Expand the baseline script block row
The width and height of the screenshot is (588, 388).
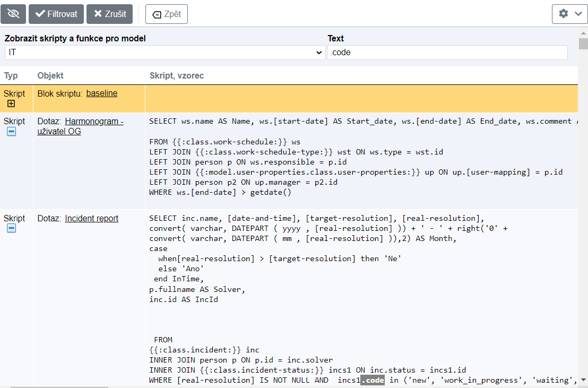pos(11,104)
